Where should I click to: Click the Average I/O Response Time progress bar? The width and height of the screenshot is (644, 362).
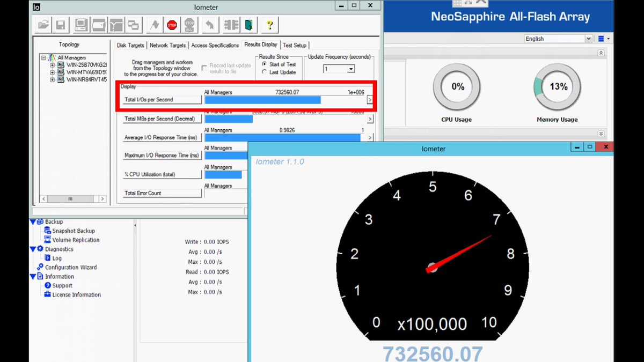point(284,138)
